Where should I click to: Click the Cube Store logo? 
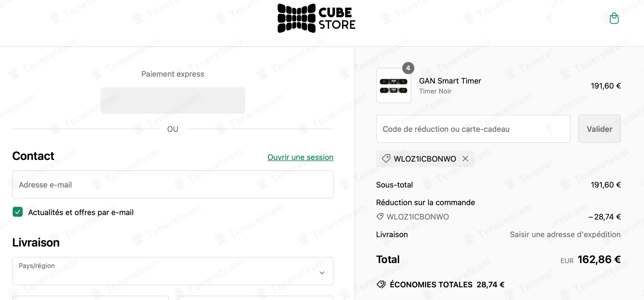(x=316, y=18)
